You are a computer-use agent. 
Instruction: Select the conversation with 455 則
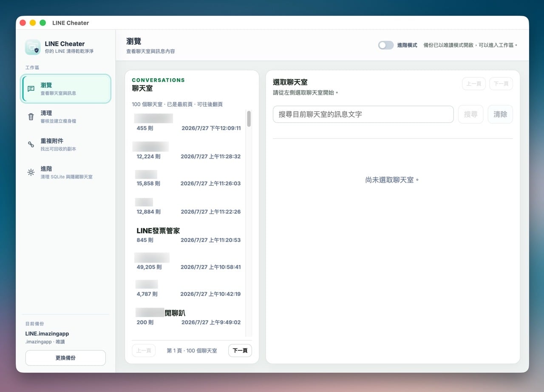click(x=188, y=123)
